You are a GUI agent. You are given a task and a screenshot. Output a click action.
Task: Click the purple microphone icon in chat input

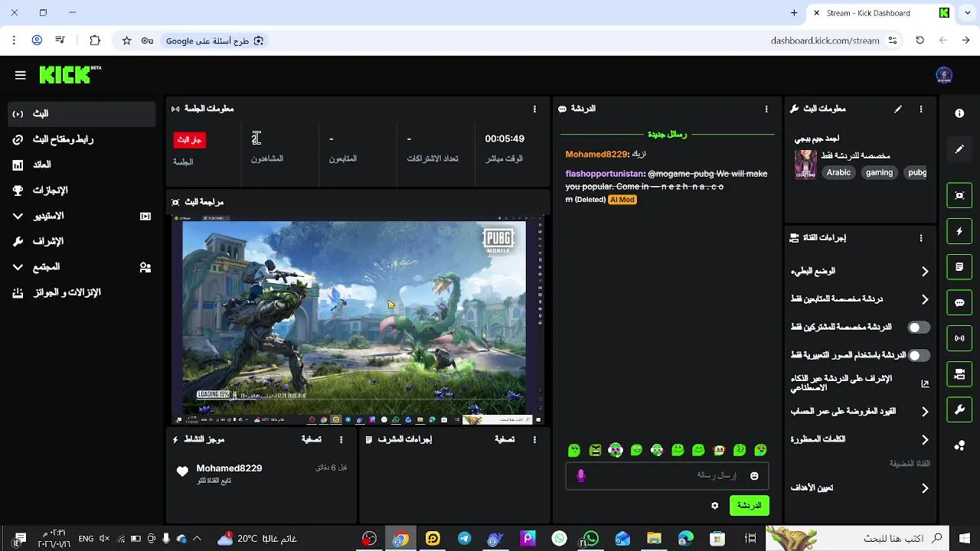(x=581, y=476)
